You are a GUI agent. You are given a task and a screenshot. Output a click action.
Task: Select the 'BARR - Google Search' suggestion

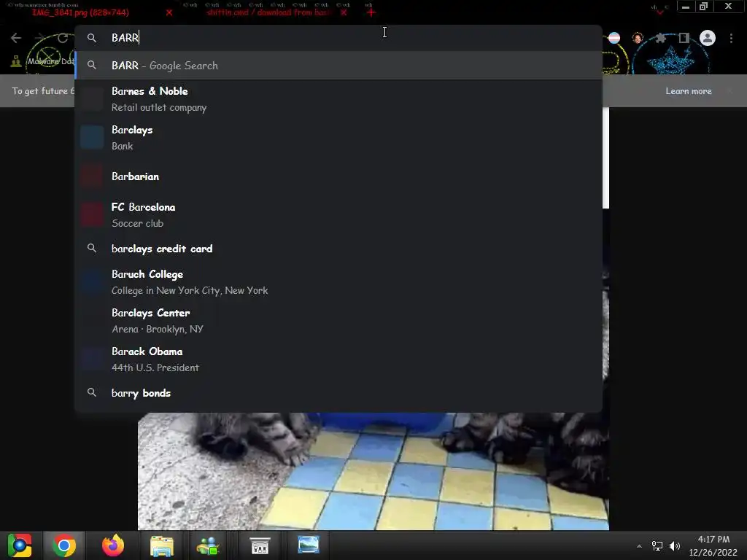[x=338, y=65]
